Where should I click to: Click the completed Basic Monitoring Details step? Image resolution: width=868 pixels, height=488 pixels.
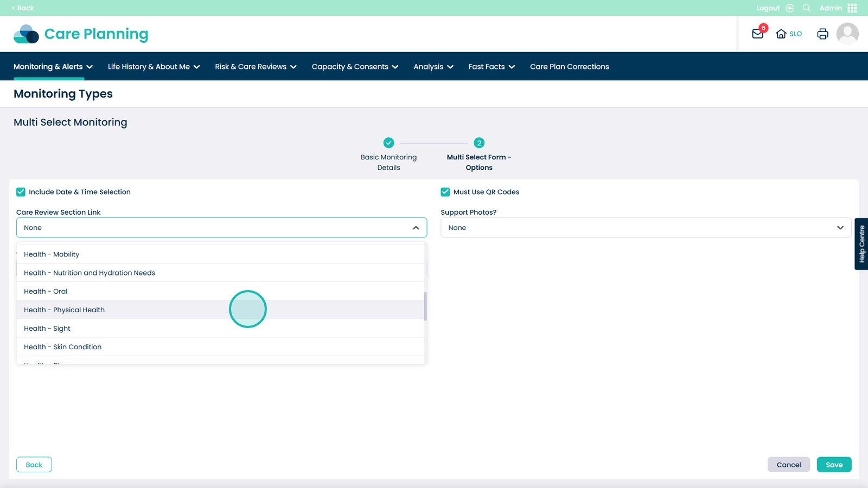coord(388,143)
